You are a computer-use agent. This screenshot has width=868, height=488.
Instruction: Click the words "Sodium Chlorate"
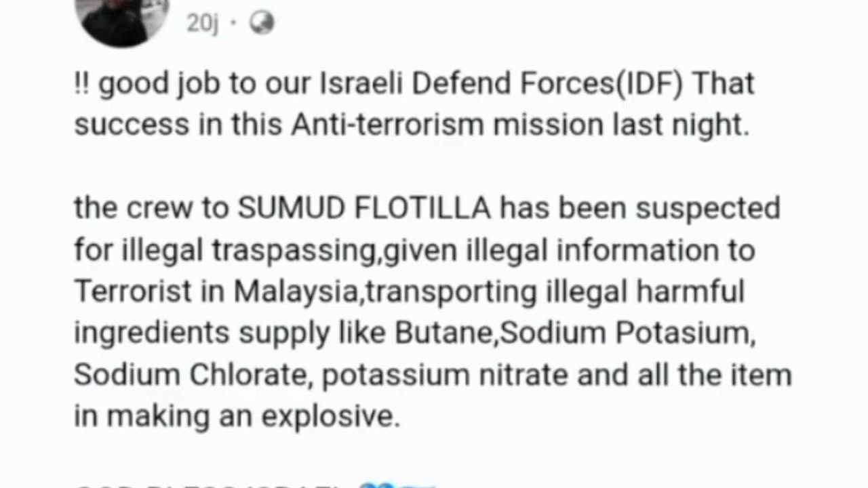pos(189,375)
